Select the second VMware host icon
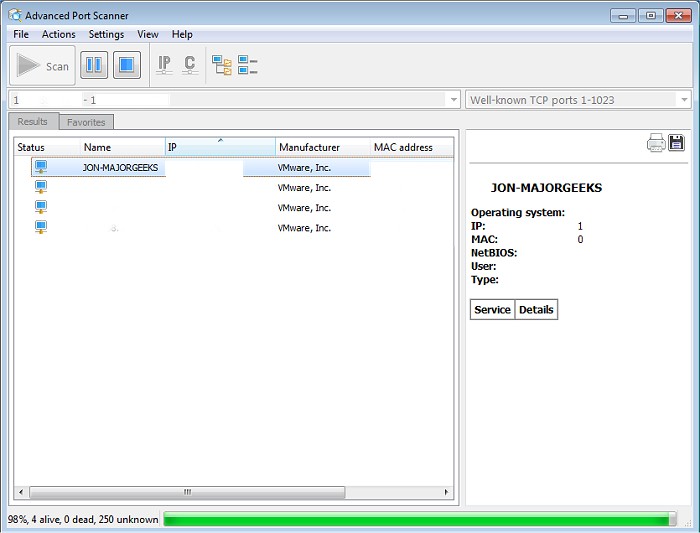Viewport: 700px width, 533px height. tap(41, 187)
